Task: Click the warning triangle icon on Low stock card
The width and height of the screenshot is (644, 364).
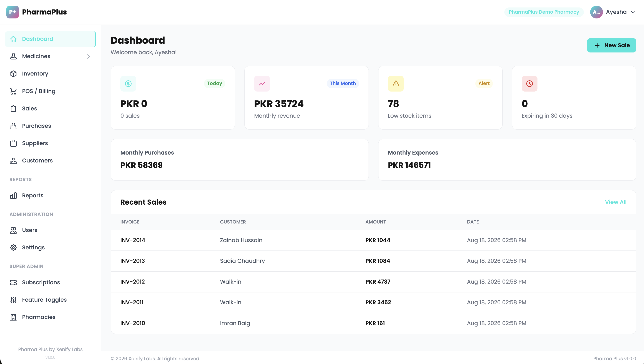Action: pos(396,83)
